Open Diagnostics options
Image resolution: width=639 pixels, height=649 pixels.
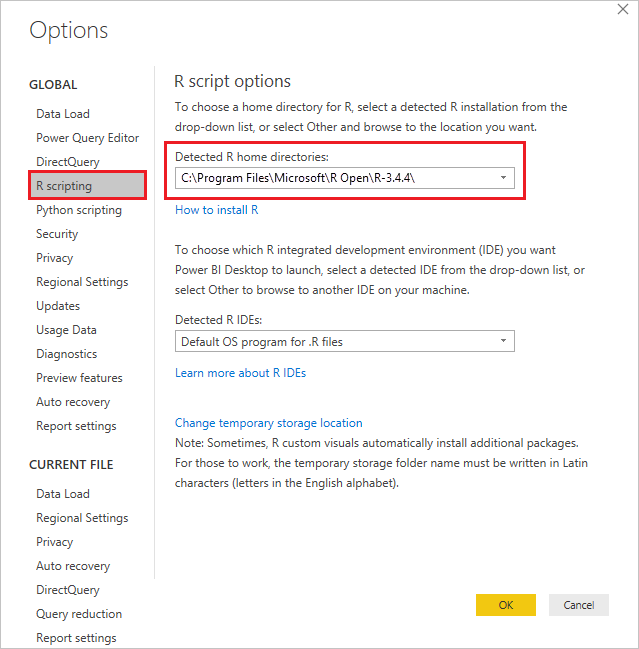tap(67, 354)
